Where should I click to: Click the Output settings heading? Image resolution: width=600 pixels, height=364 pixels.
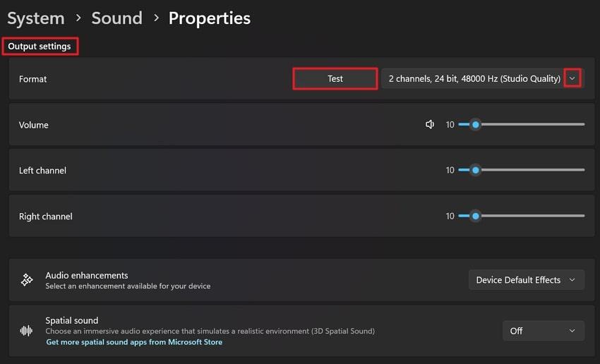pos(40,47)
